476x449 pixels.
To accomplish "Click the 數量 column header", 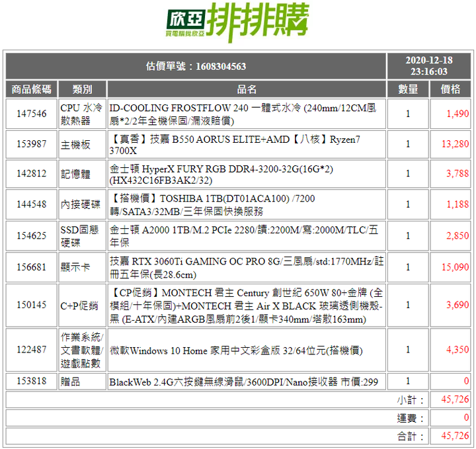I will pyautogui.click(x=408, y=89).
